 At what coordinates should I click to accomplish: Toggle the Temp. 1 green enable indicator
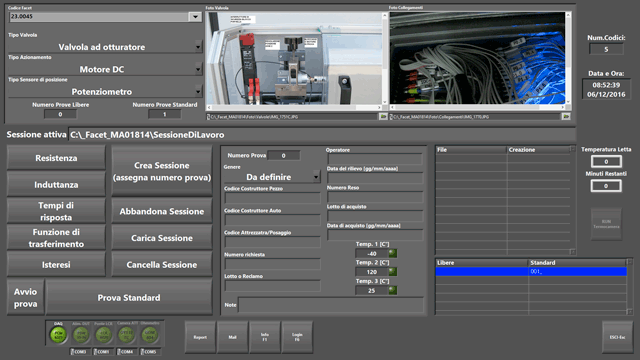(x=392, y=253)
